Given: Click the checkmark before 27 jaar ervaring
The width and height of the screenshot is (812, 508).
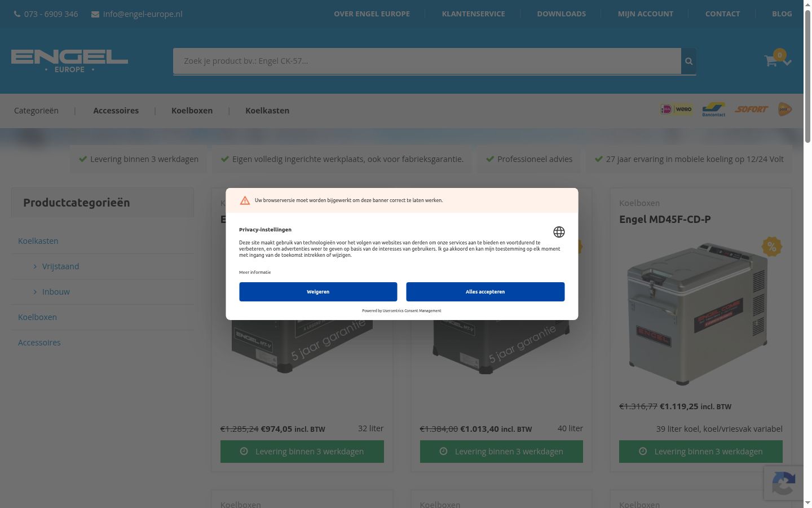Looking at the screenshot, I should 599,159.
